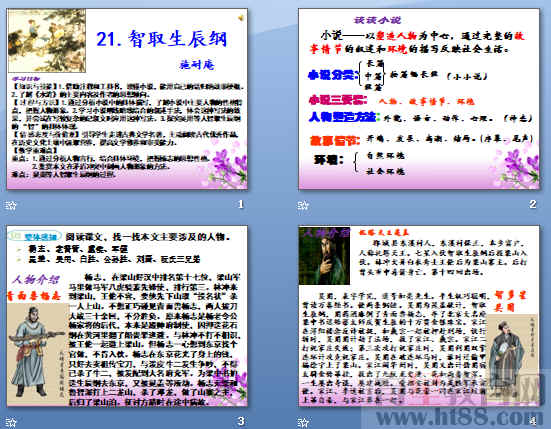Image resolution: width=551 pixels, height=429 pixels.
Task: Click the 青面兽杨志 red heading on slide 3
Action: [34, 296]
